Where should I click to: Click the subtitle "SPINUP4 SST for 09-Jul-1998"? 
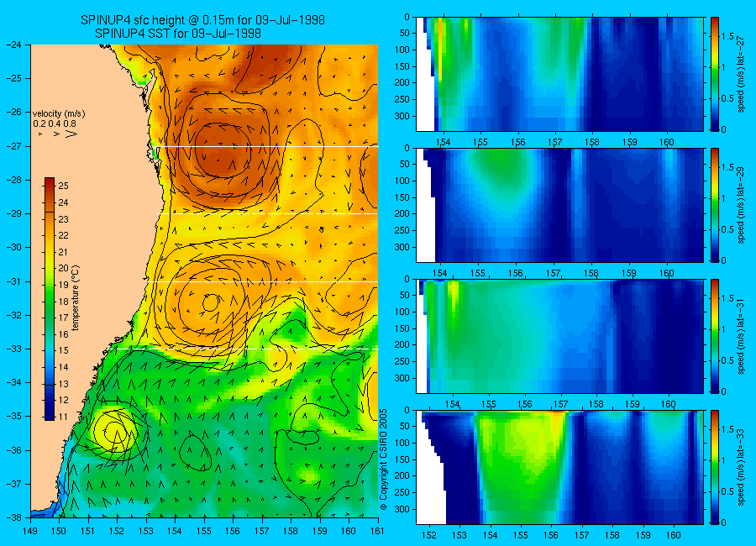178,34
